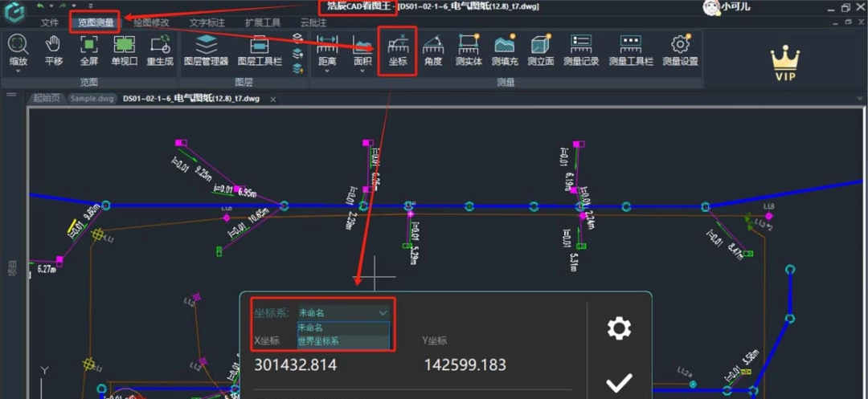Open 测量记录 measurement records

(x=581, y=50)
